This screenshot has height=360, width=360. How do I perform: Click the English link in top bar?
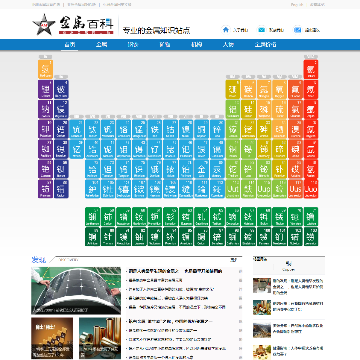(x=297, y=4)
